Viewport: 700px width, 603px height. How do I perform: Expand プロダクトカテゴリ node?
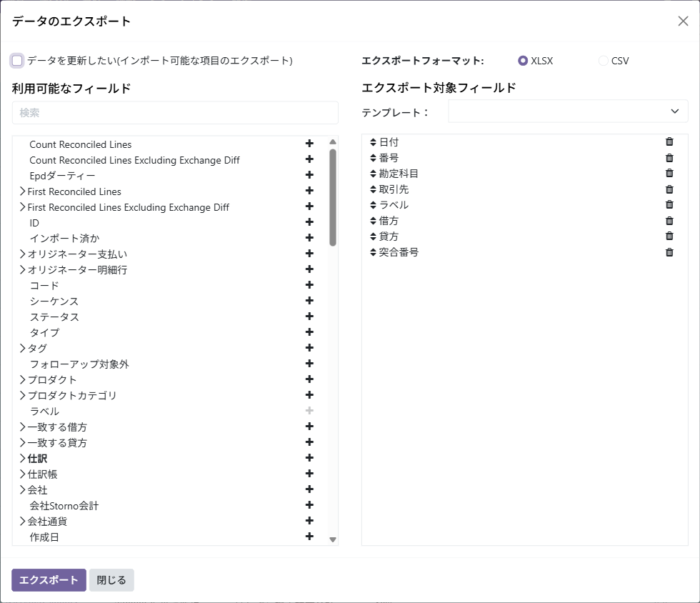point(22,395)
